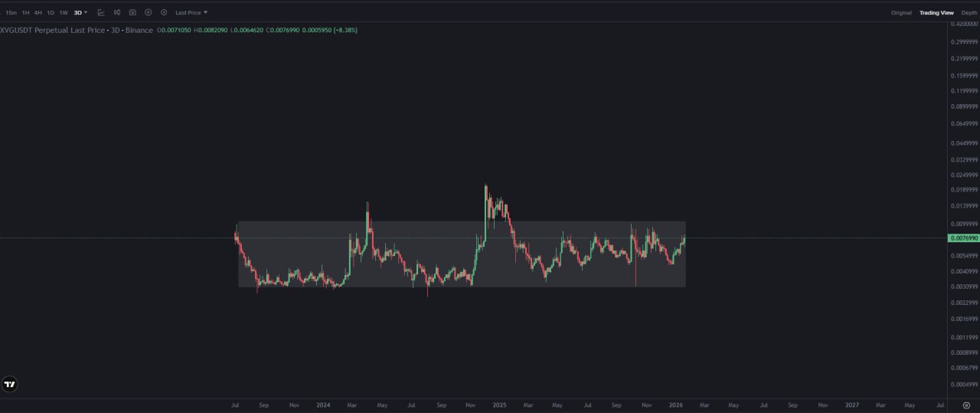Choose the 1W timeframe
This screenshot has height=413, width=980.
[64, 12]
